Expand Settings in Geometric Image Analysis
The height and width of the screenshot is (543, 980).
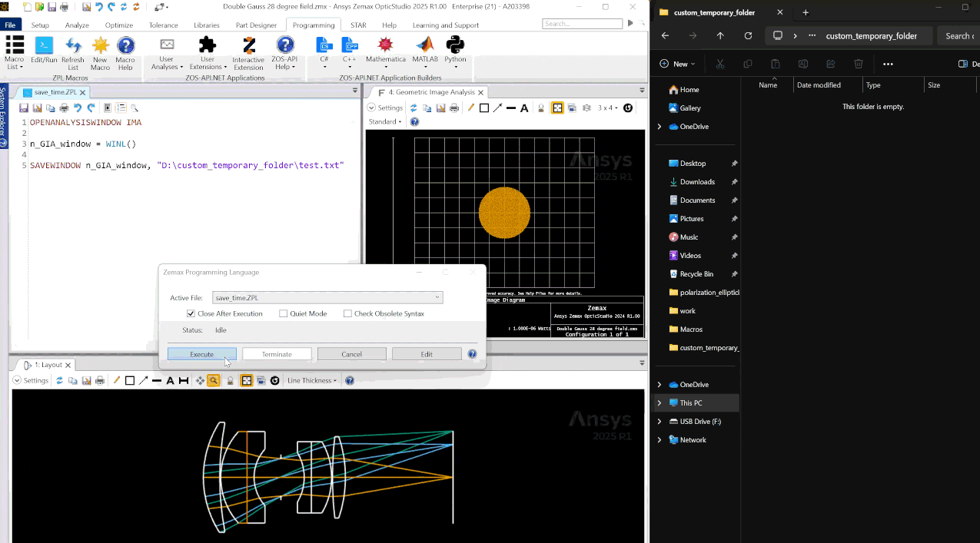tap(385, 108)
